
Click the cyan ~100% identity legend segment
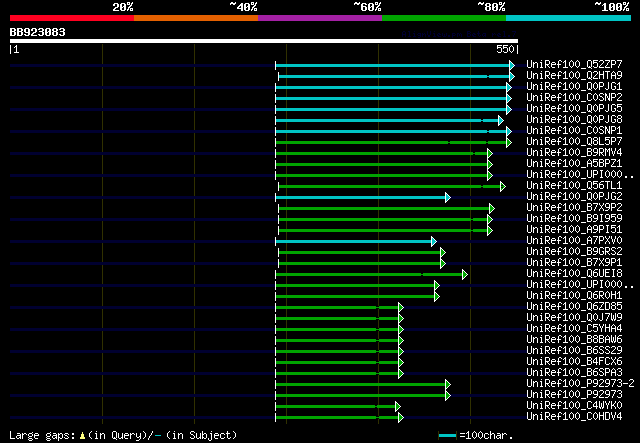pos(569,18)
